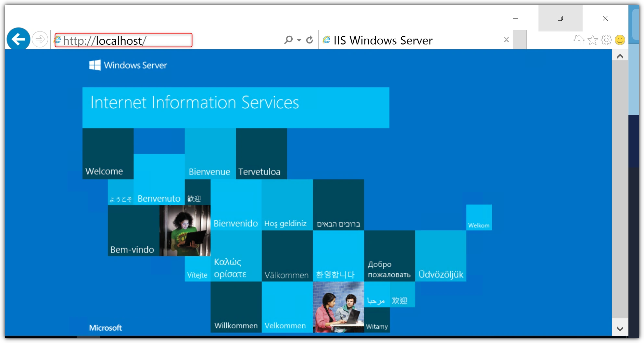
Task: Click the Hoş geldiniz tile
Action: 287,205
